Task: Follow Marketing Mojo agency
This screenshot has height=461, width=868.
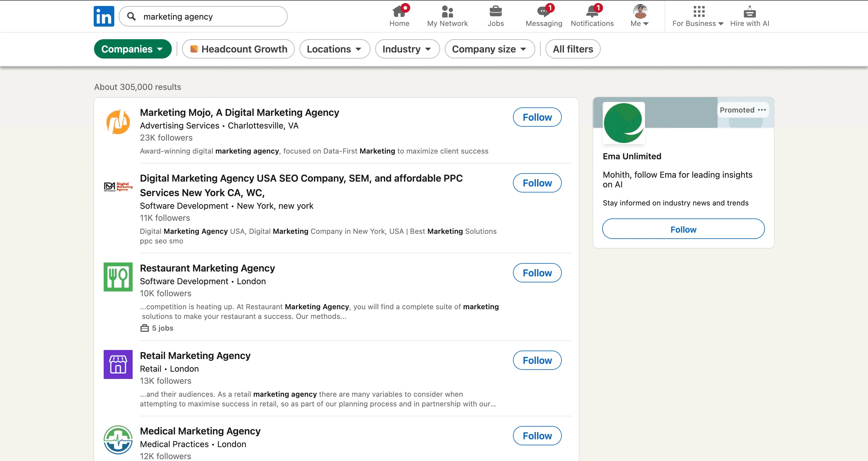Action: click(537, 117)
